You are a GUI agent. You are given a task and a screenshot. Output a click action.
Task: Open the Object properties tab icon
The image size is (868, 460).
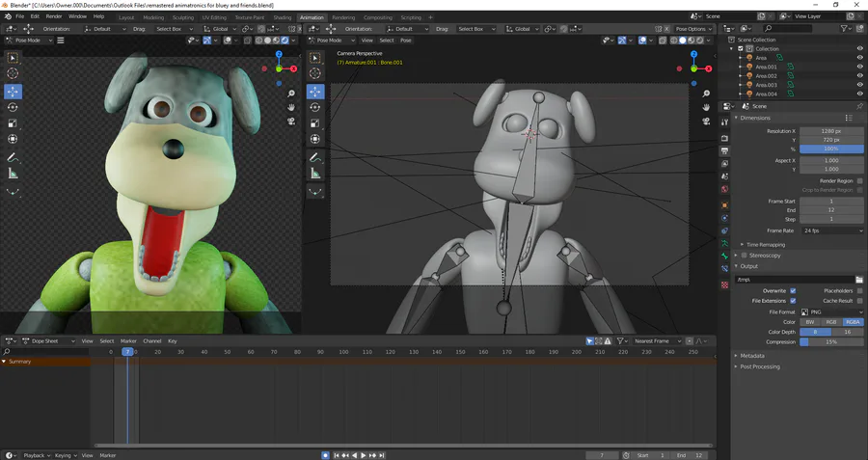coord(724,205)
